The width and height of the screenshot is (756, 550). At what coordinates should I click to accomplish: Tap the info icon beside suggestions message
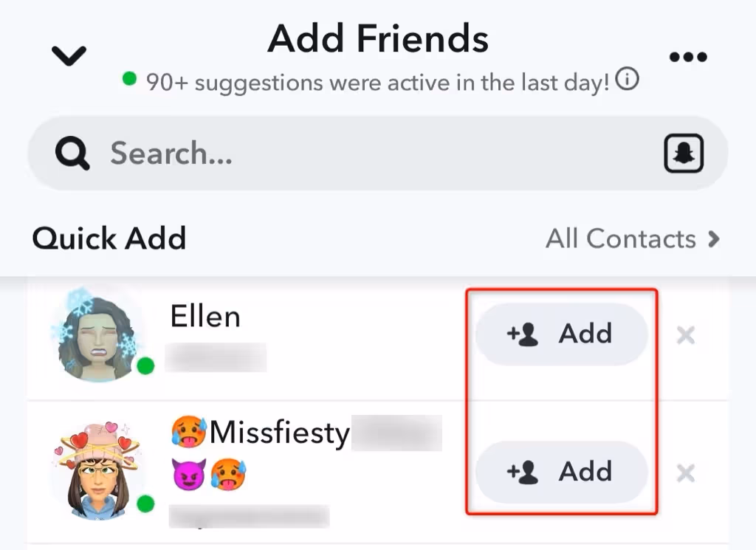627,79
